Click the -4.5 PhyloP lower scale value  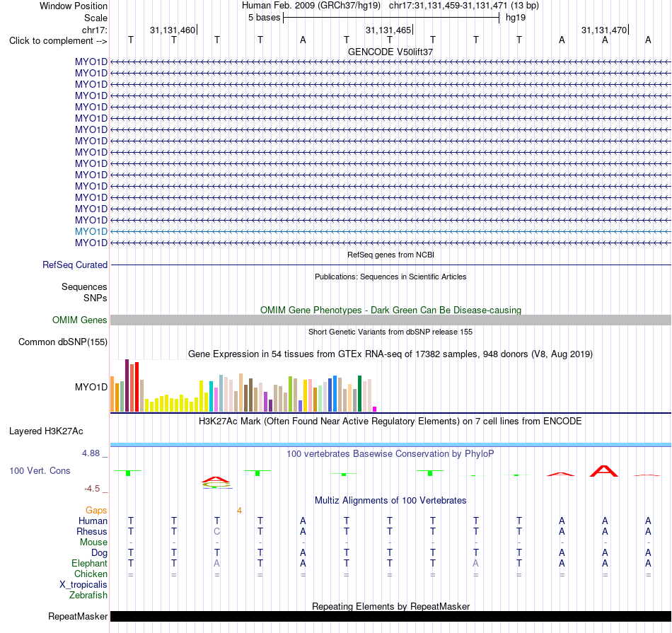click(92, 489)
